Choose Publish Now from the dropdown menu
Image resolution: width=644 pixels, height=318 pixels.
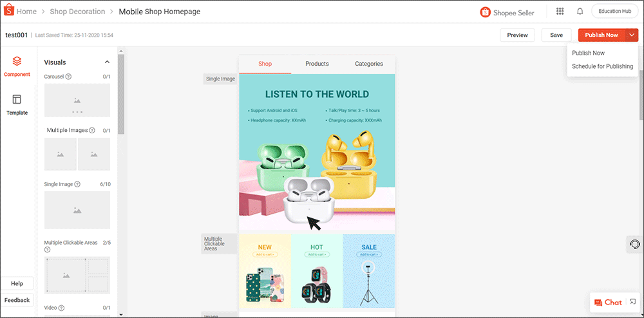pos(588,53)
